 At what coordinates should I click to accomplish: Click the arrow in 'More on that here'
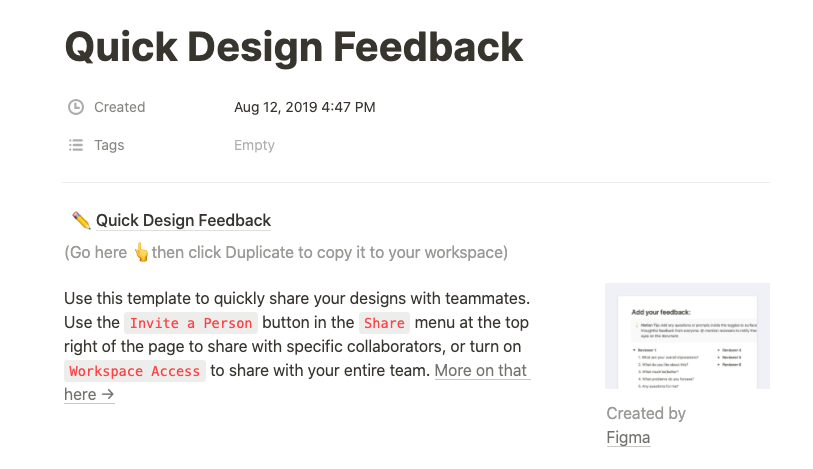coord(108,395)
